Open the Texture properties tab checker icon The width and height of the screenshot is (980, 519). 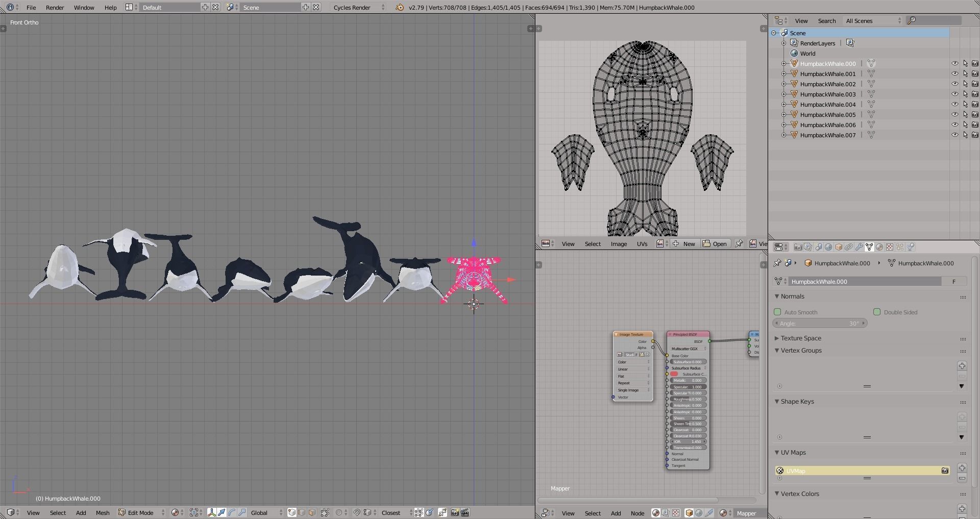coord(890,247)
